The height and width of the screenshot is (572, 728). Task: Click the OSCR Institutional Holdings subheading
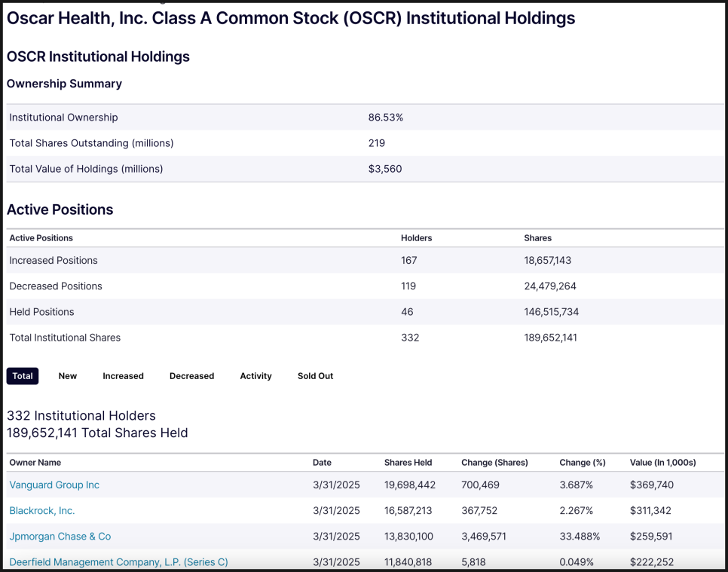pos(98,57)
